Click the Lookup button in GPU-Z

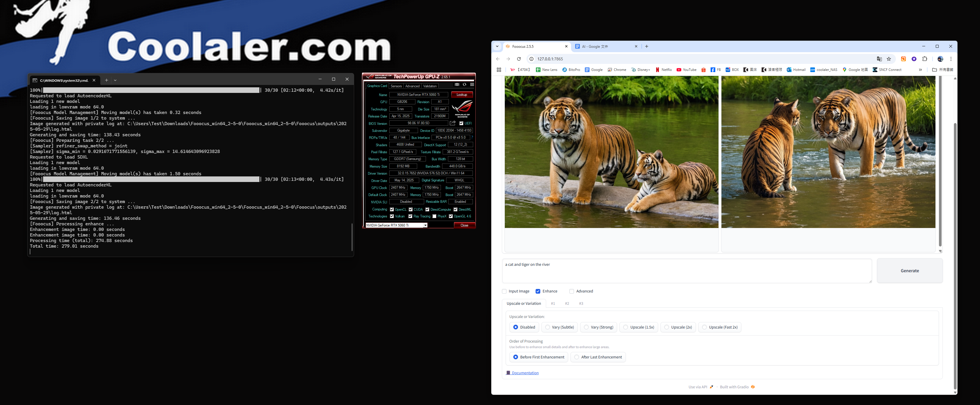point(462,95)
